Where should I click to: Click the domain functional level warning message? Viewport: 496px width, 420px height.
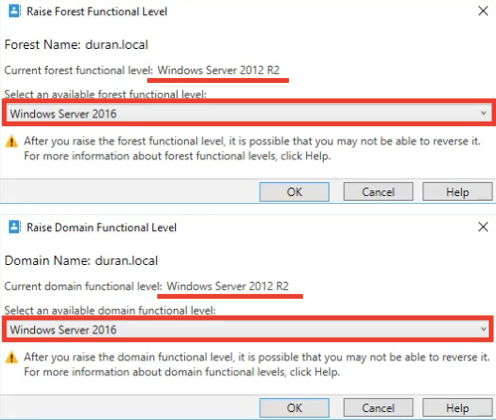[257, 364]
